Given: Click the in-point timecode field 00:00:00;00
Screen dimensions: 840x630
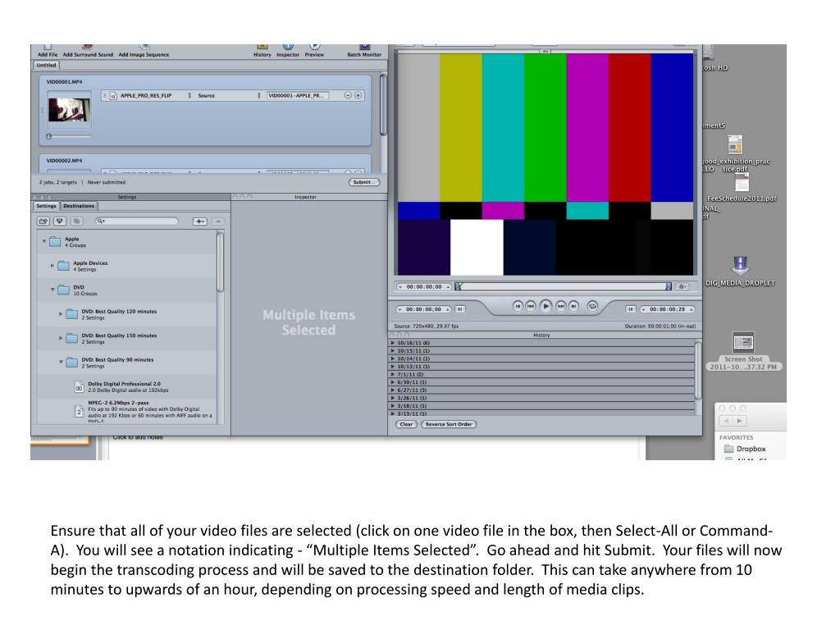Looking at the screenshot, I should (x=424, y=309).
